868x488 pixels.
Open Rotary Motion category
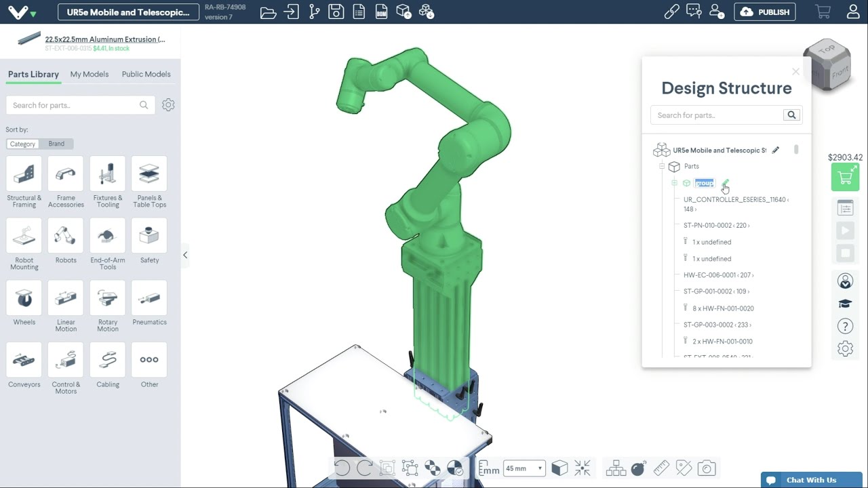pyautogui.click(x=108, y=306)
